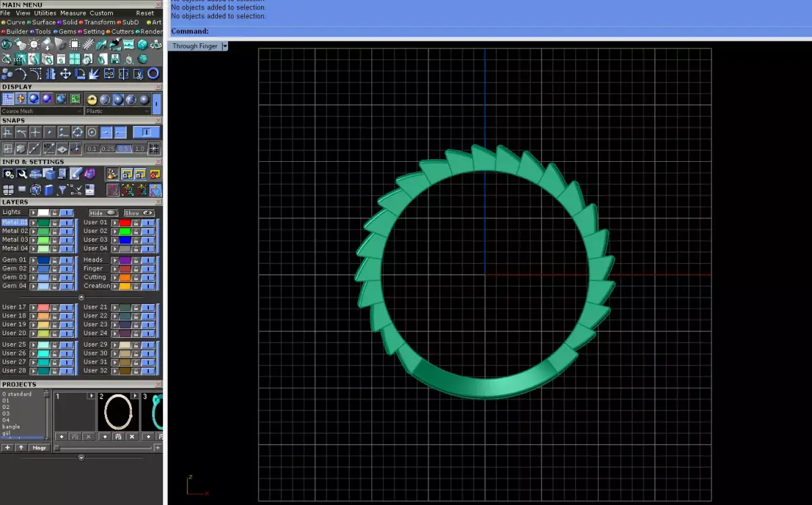The height and width of the screenshot is (505, 812).
Task: Toggle the lock on the Metal 02 layer
Action: [54, 231]
